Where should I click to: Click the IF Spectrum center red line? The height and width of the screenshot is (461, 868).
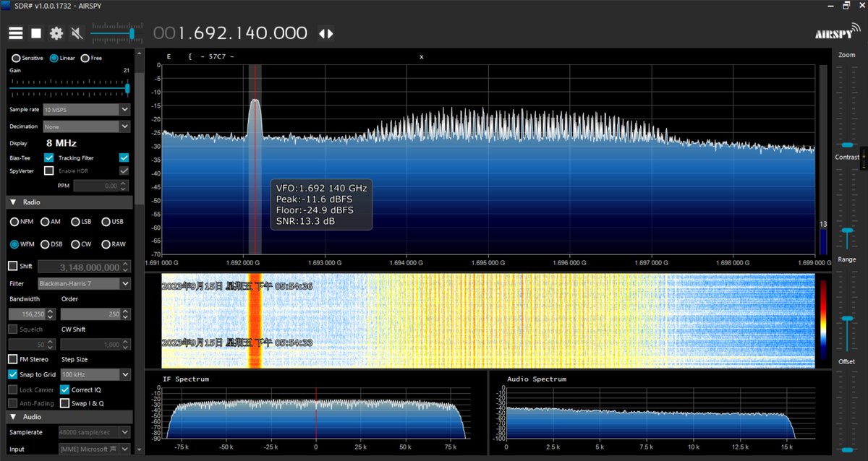pos(315,412)
